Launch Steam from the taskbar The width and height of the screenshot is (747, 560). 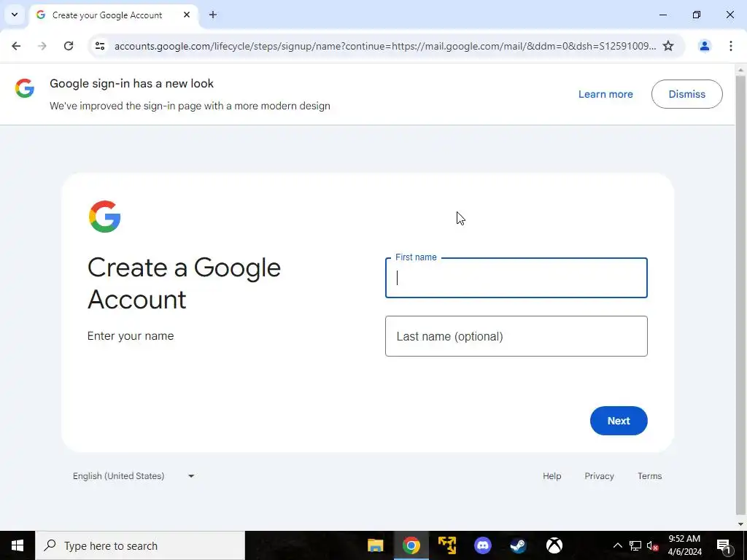click(519, 545)
